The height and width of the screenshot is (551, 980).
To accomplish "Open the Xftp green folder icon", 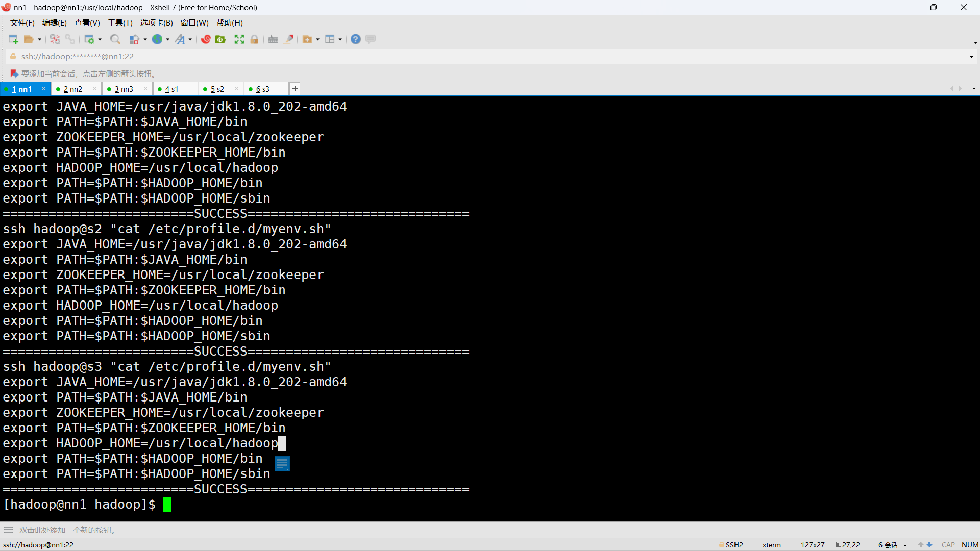I will point(220,39).
